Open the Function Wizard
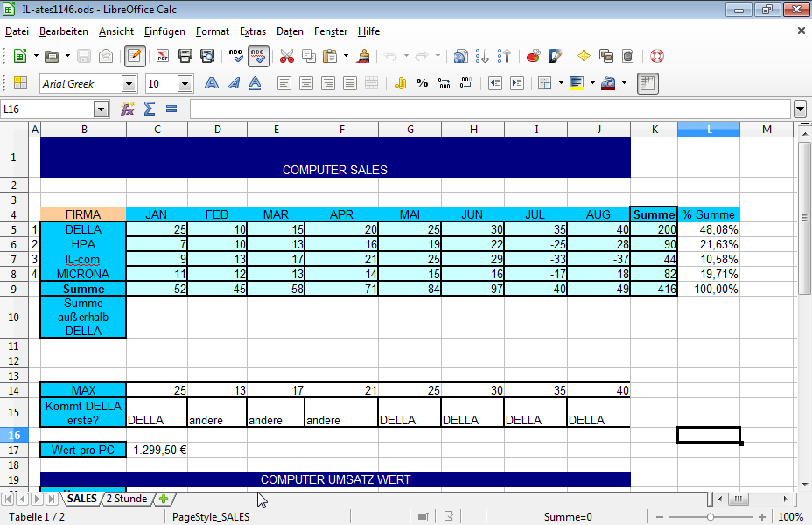This screenshot has height=525, width=812. [128, 109]
